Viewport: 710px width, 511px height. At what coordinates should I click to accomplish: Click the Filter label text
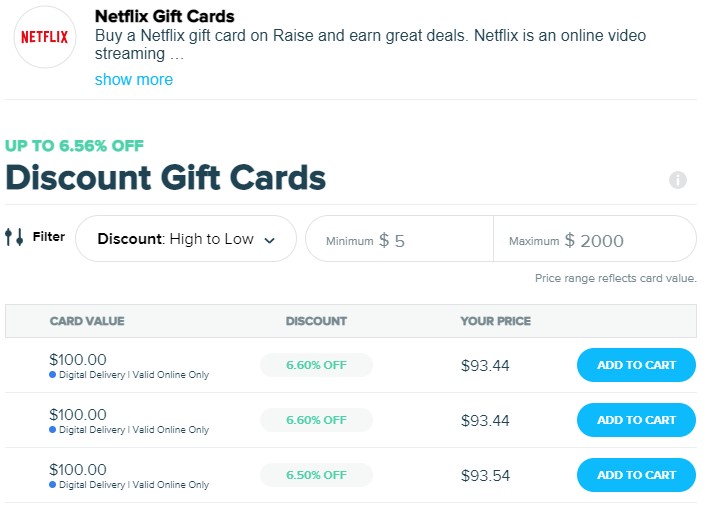(x=49, y=237)
